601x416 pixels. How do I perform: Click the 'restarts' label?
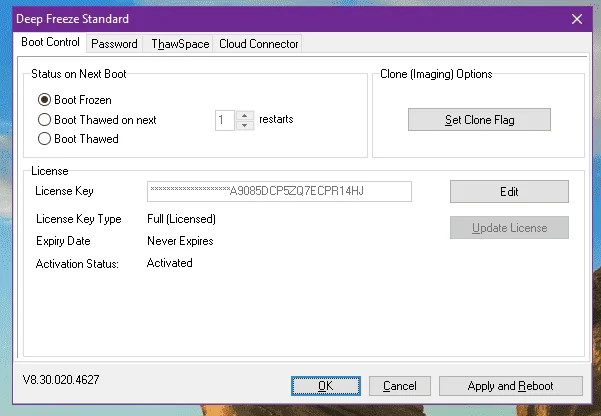pos(276,119)
